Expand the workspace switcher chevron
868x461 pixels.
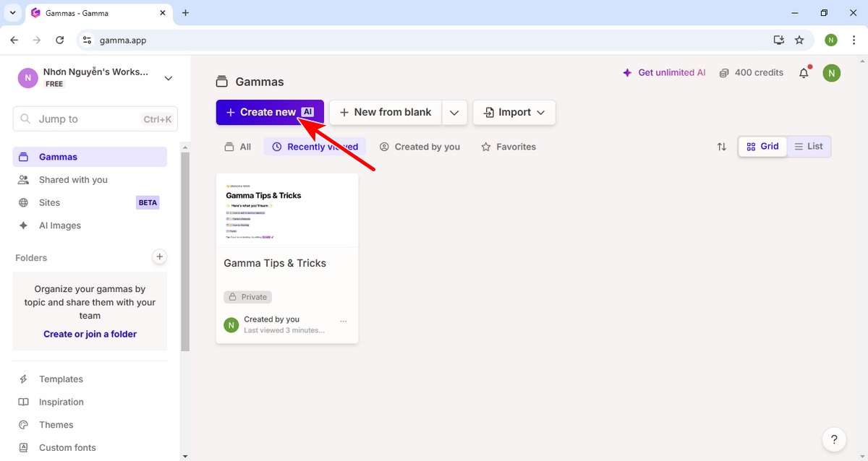[169, 78]
